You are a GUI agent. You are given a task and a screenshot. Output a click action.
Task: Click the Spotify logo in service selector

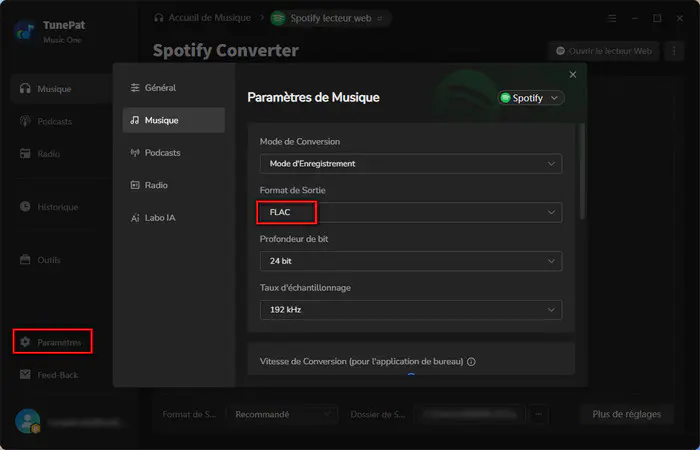tap(505, 98)
